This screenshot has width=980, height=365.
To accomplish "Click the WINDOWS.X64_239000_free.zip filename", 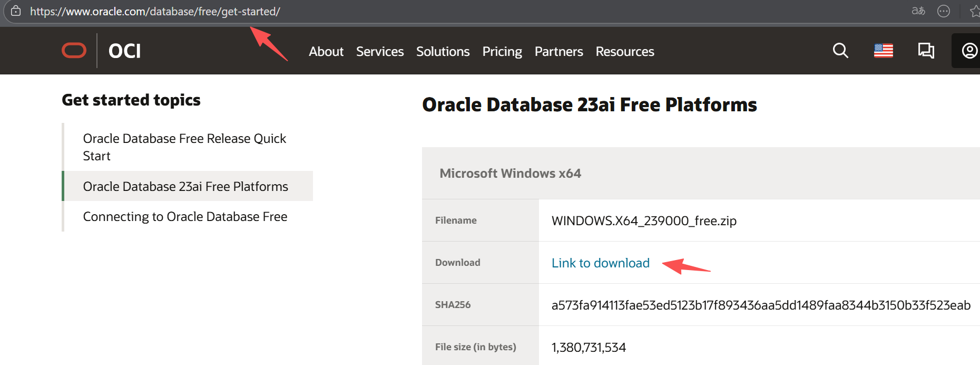I will [x=644, y=221].
